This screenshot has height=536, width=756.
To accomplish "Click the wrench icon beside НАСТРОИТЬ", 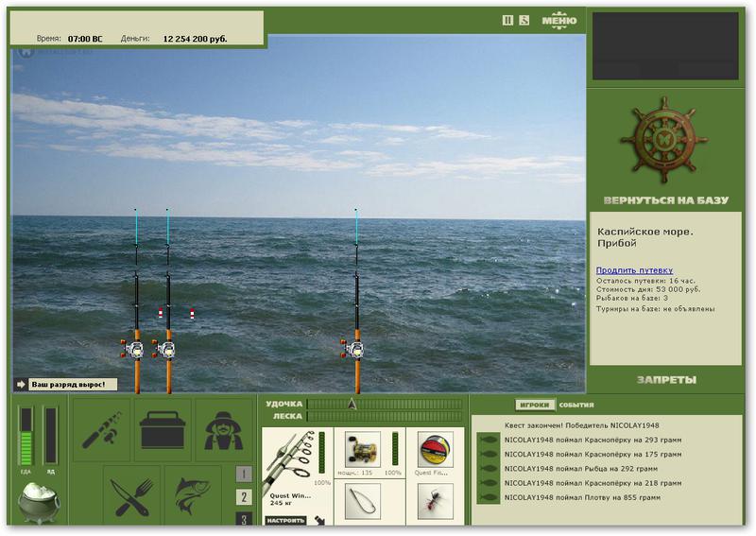I will (x=320, y=520).
